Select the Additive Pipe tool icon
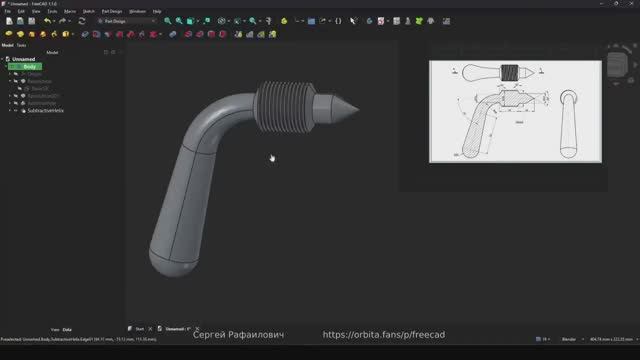The height and width of the screenshot is (360, 640). 43,34
